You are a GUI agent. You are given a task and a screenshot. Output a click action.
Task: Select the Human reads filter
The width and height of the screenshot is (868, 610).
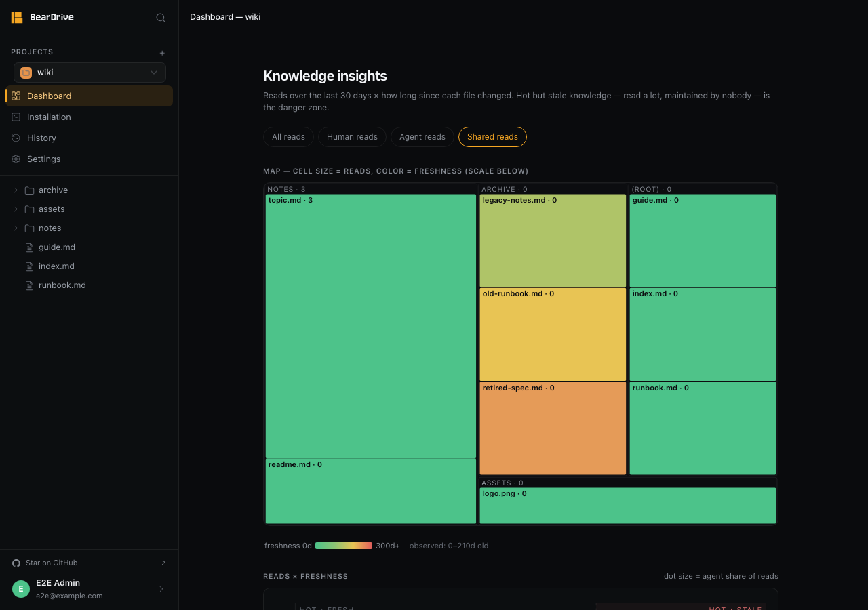pos(352,137)
